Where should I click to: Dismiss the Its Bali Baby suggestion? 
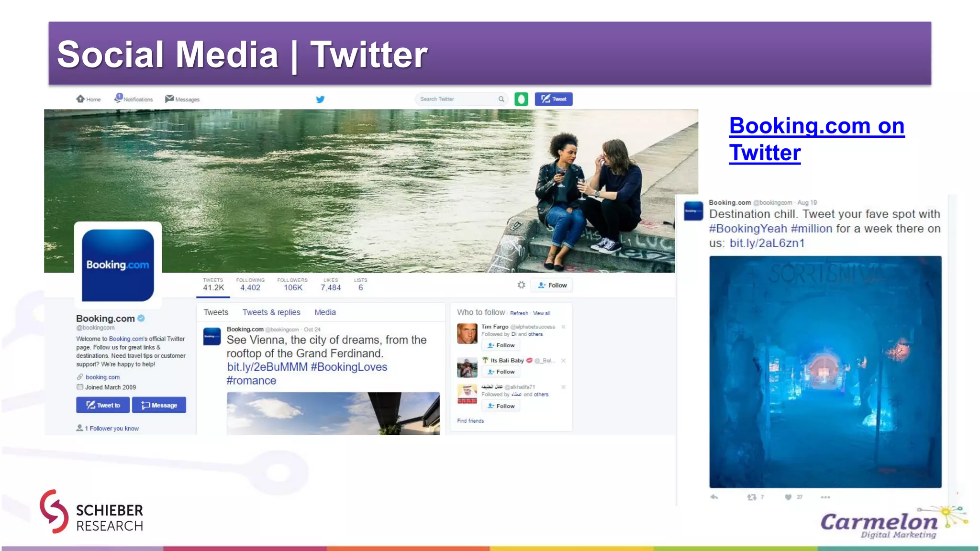[x=563, y=361]
